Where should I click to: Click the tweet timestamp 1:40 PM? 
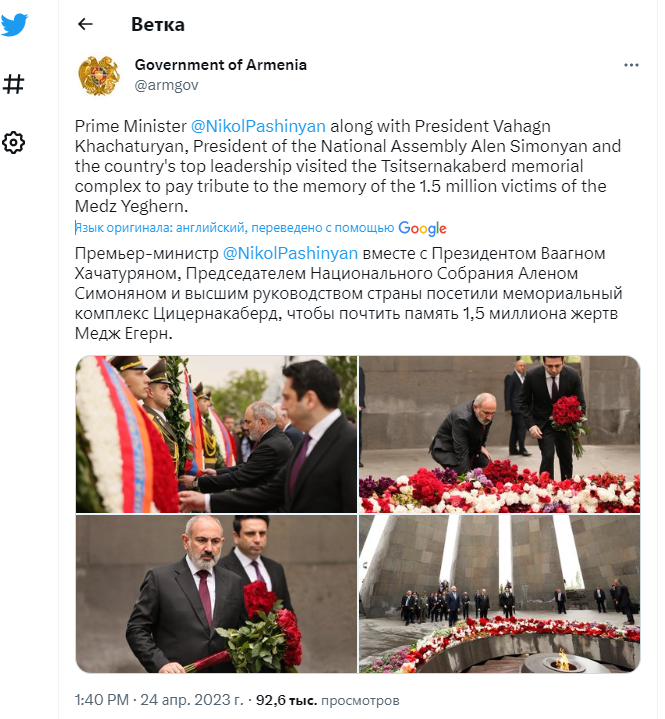pos(102,700)
